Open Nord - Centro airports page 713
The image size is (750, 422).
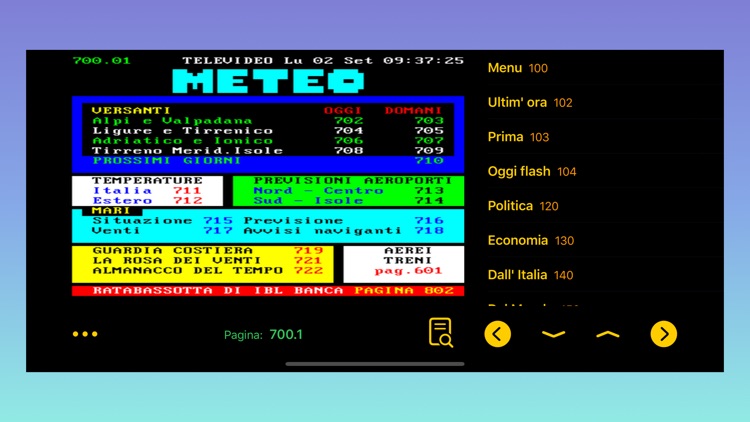tap(429, 190)
